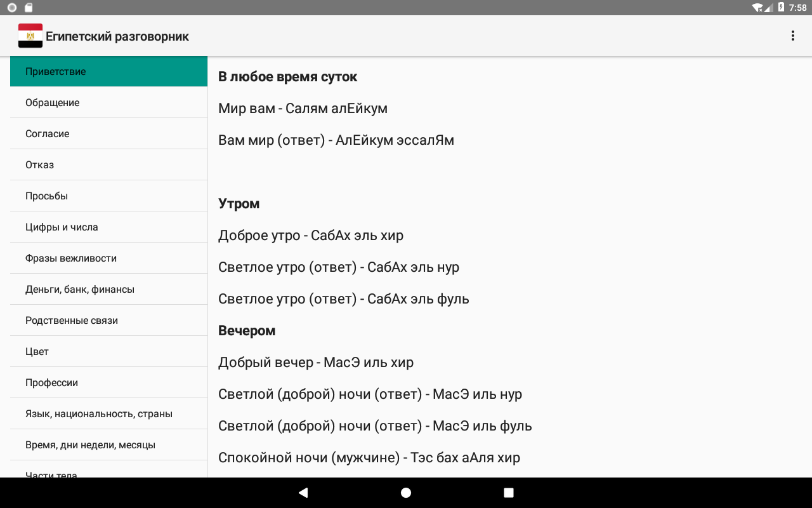The image size is (812, 508).
Task: Tap the Утром section heading
Action: pyautogui.click(x=239, y=204)
